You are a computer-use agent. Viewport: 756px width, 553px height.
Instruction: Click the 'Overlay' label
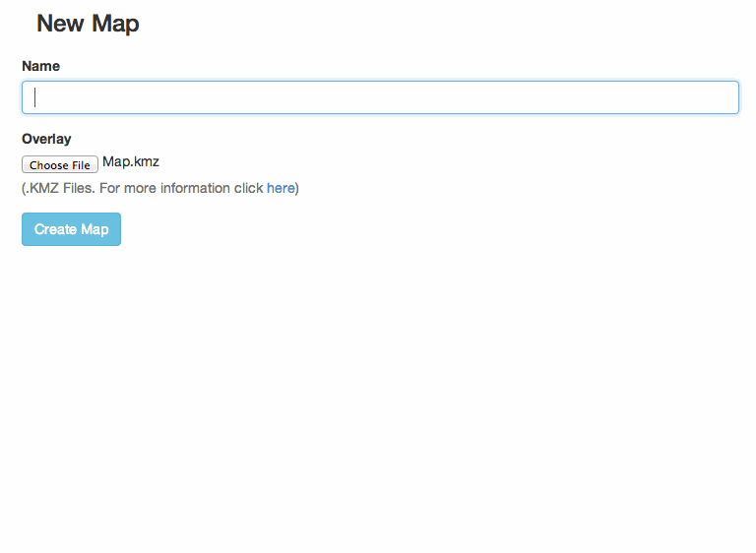coord(46,139)
